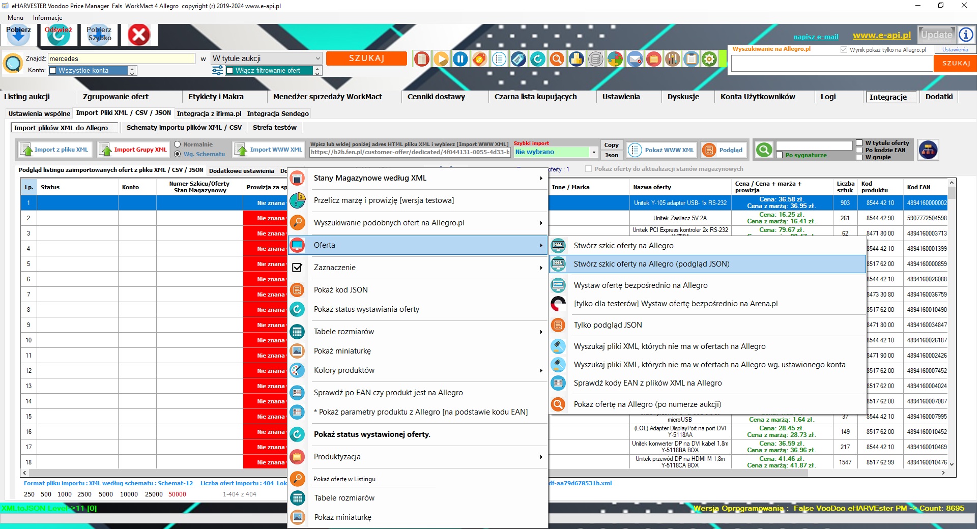Select the Wg. Schematu radio button

(178, 154)
